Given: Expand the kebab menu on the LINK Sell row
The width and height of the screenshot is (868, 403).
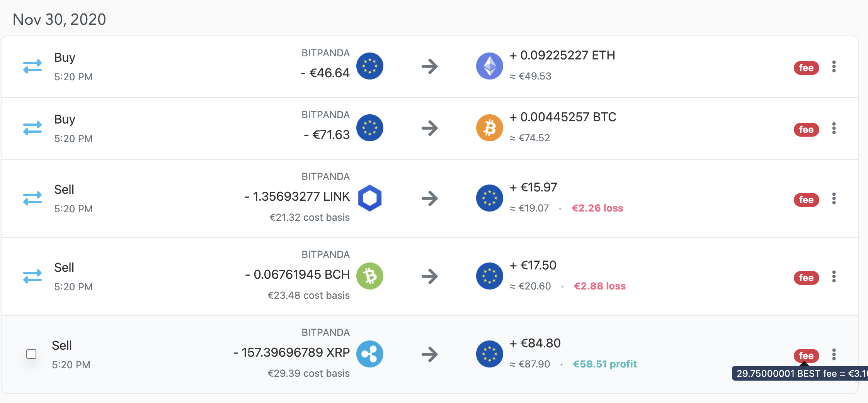Looking at the screenshot, I should pyautogui.click(x=834, y=199).
